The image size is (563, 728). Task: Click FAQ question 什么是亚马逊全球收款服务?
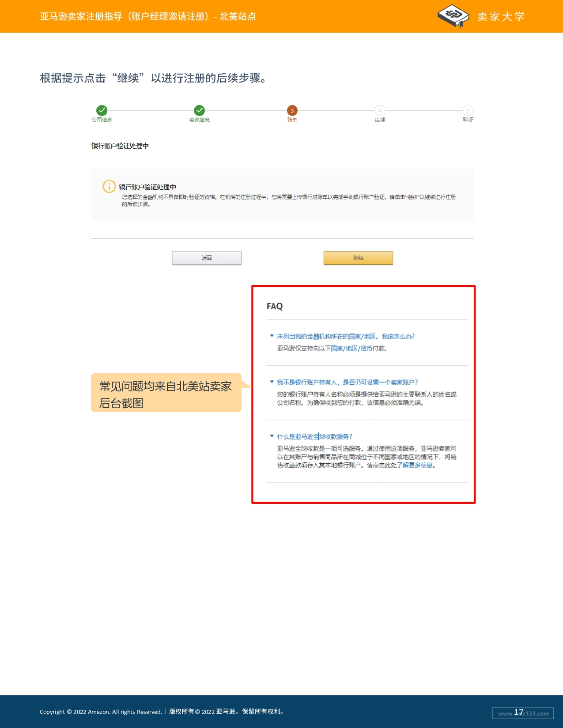click(x=314, y=437)
